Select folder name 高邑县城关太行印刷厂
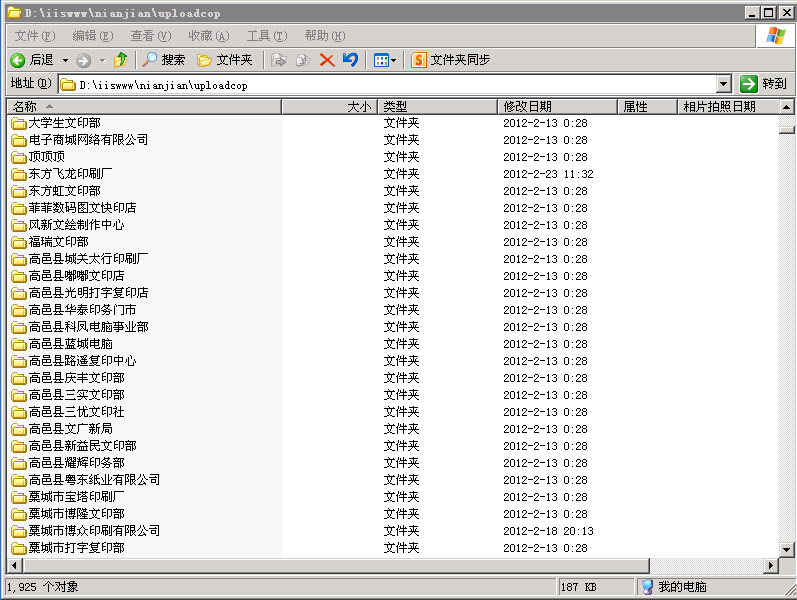The width and height of the screenshot is (797, 600). (88, 259)
